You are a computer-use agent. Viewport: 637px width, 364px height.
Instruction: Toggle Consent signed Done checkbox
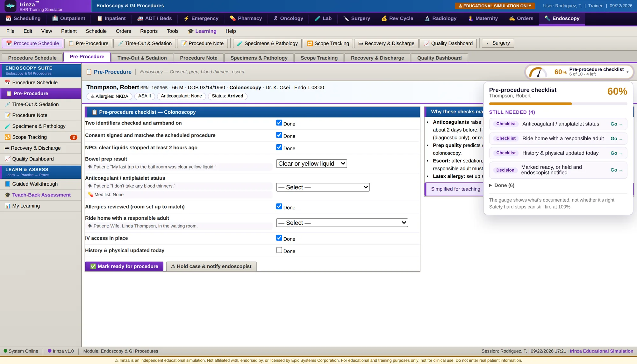click(279, 135)
